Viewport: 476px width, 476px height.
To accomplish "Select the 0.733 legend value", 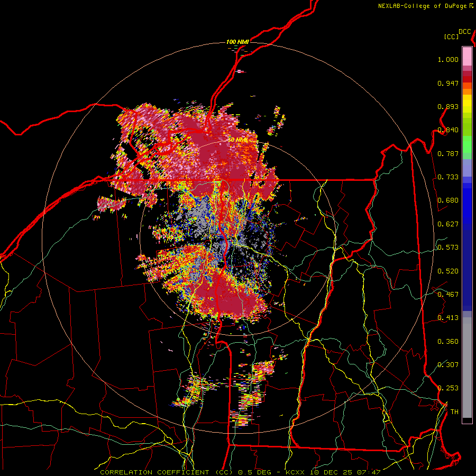I will pyautogui.click(x=448, y=177).
